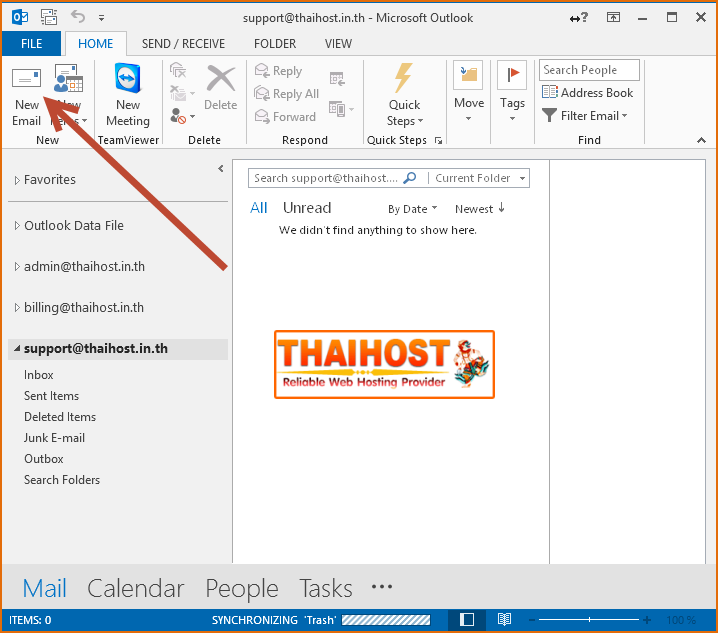Image resolution: width=718 pixels, height=633 pixels.
Task: Click Reply in the Respond group
Action: pos(278,71)
